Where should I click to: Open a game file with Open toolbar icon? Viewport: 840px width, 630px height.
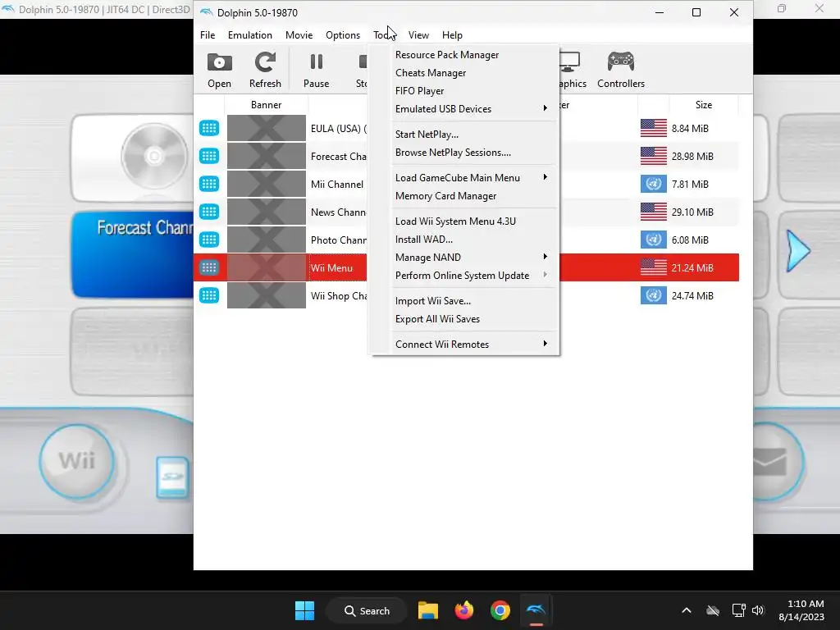pyautogui.click(x=219, y=71)
